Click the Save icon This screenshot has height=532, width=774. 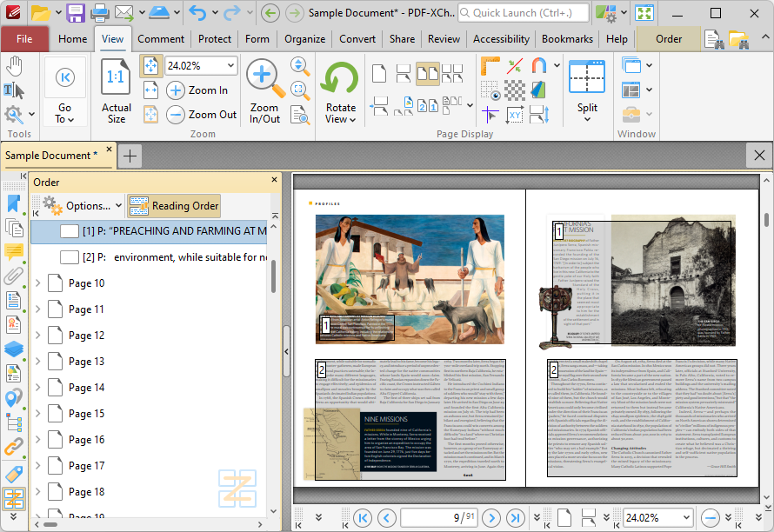[76, 13]
